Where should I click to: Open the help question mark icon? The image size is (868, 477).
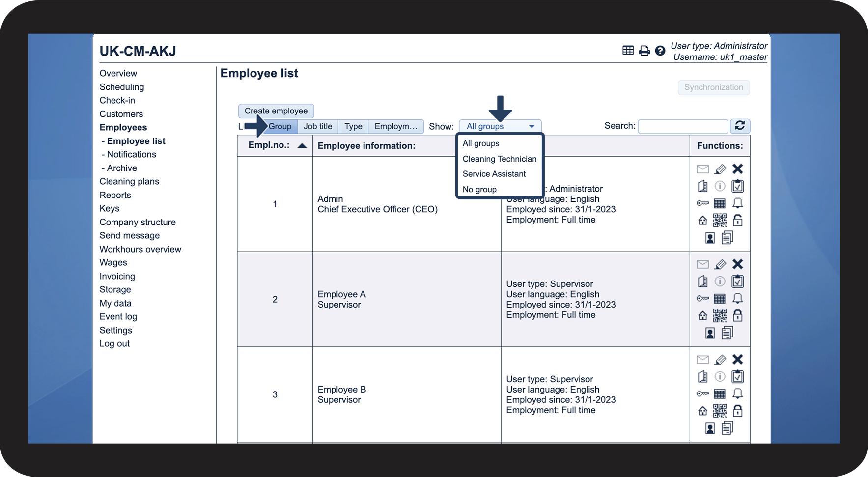point(660,51)
